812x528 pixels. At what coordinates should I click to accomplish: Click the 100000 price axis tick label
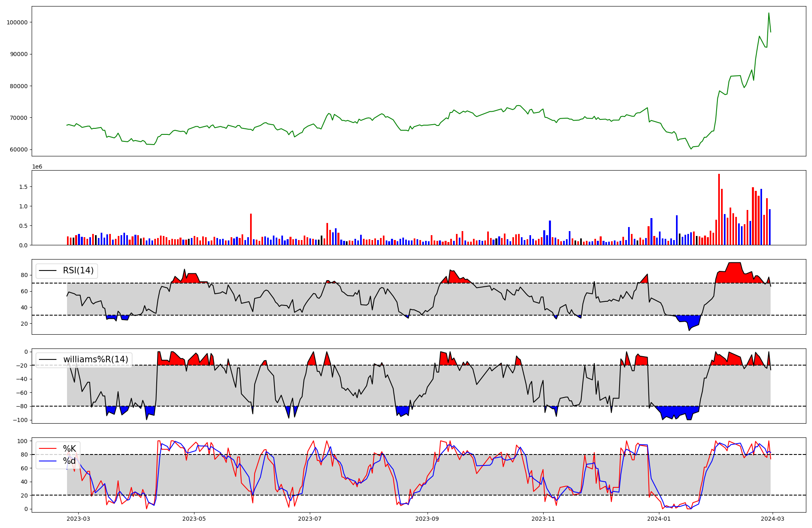pyautogui.click(x=17, y=22)
